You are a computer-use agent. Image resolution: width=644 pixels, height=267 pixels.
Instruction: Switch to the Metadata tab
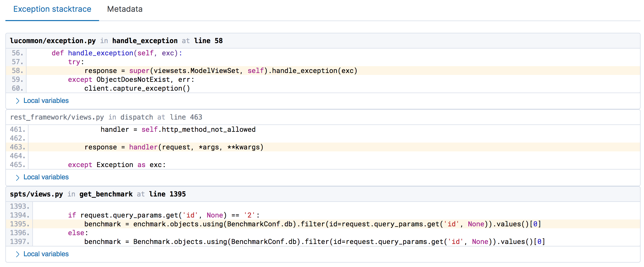coord(125,9)
